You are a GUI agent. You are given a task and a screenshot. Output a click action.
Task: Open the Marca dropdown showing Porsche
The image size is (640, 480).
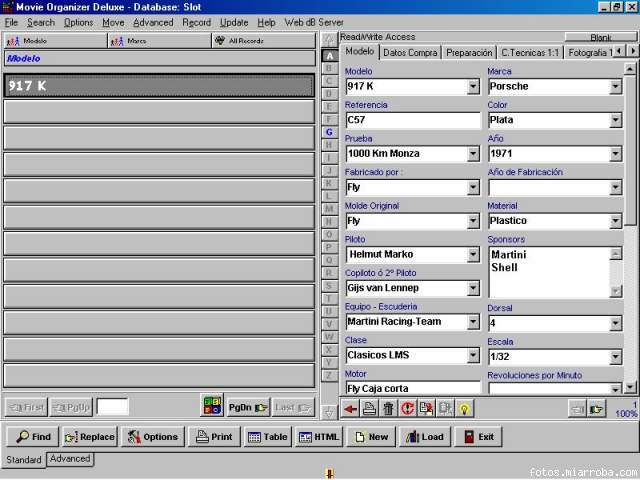coord(616,87)
